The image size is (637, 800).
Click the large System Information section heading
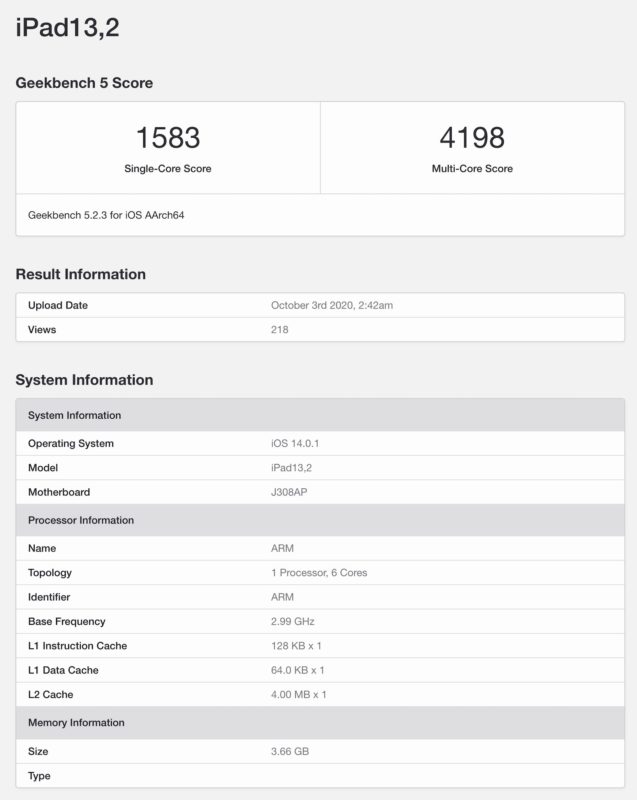pyautogui.click(x=84, y=380)
